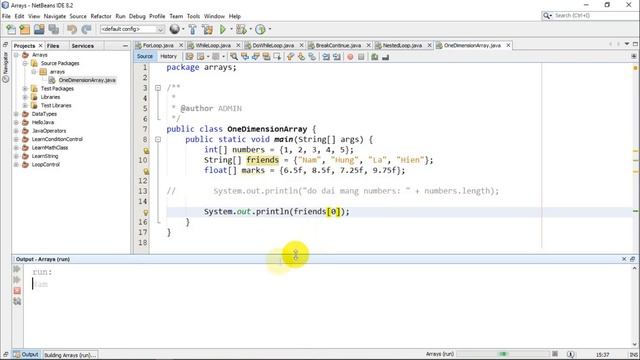Click the Undo toolbar icon

click(72, 29)
